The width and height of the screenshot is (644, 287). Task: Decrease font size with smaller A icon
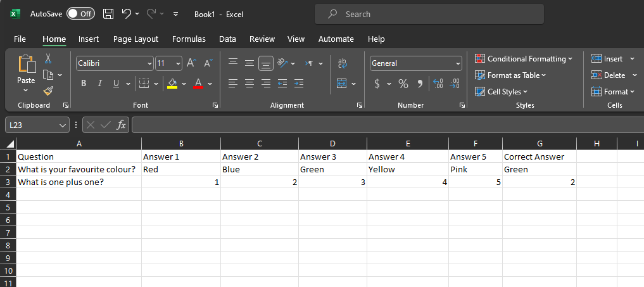click(x=208, y=63)
